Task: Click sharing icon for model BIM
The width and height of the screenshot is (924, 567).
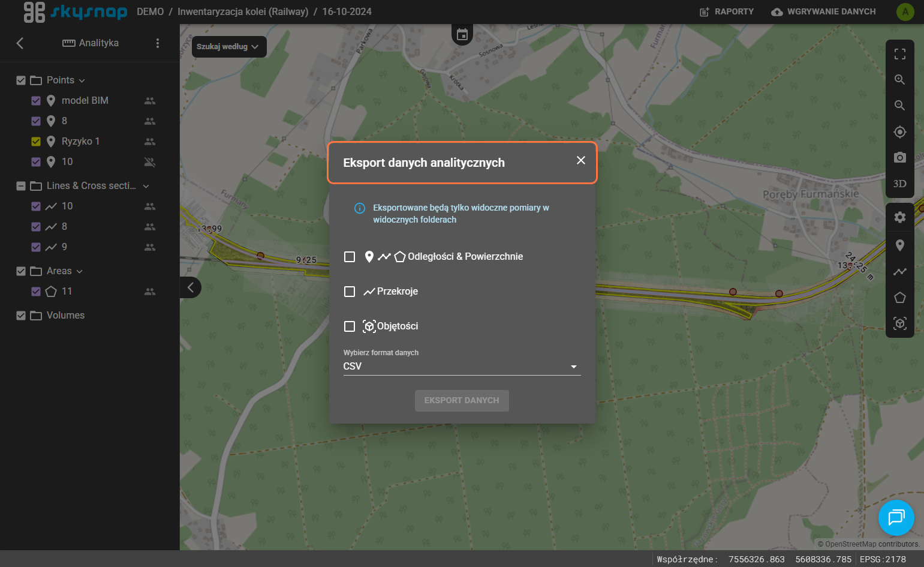Action: [x=150, y=101]
